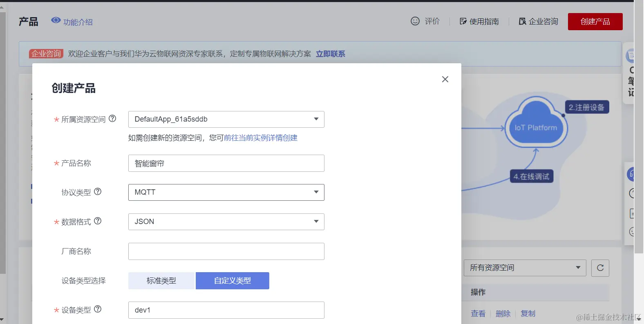The height and width of the screenshot is (324, 644).
Task: Open the 协议类型 MQTT dropdown
Action: tap(226, 192)
